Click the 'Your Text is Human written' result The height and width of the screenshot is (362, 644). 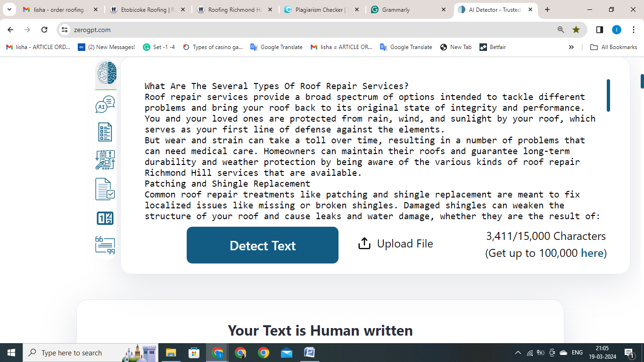click(320, 330)
